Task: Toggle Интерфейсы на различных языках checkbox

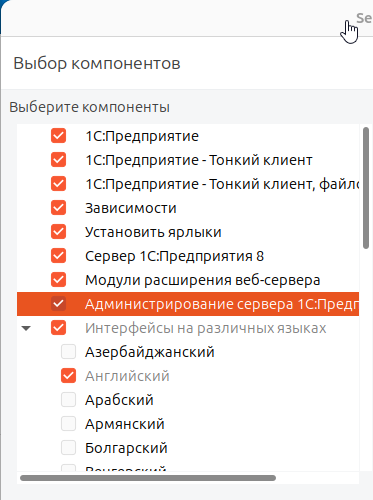Action: [58, 328]
